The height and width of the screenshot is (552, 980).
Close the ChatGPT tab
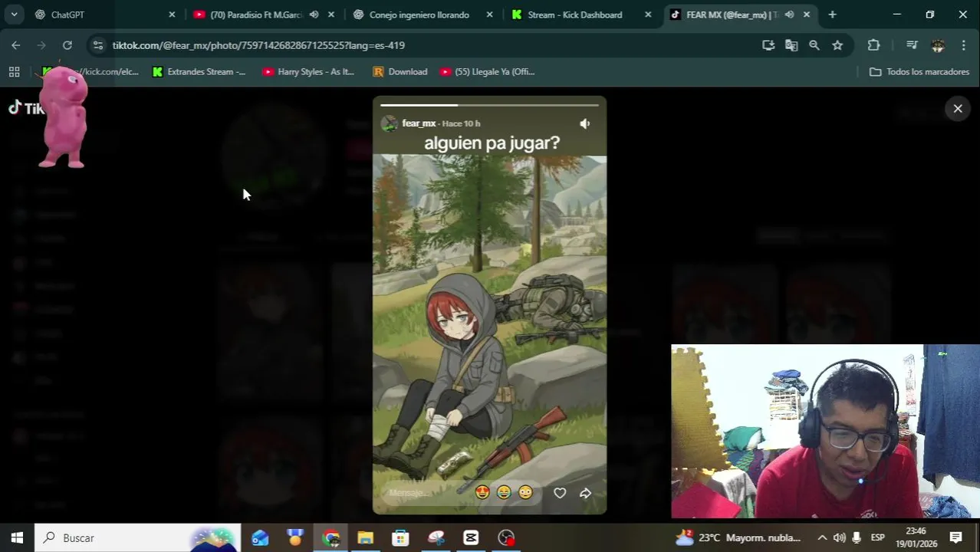point(172,15)
